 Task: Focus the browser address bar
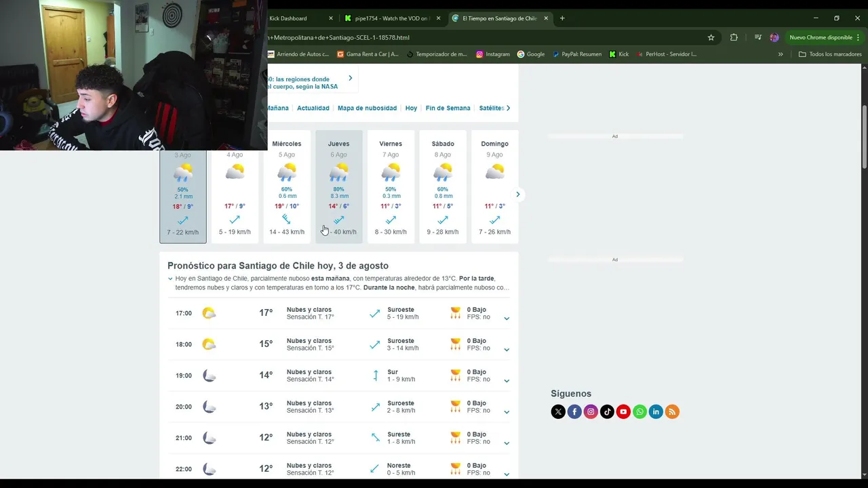point(485,37)
